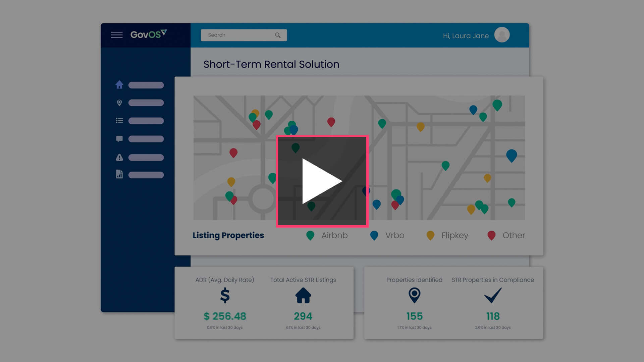Click the Hi, Laura Jane greeting
This screenshot has width=644, height=362.
(466, 36)
